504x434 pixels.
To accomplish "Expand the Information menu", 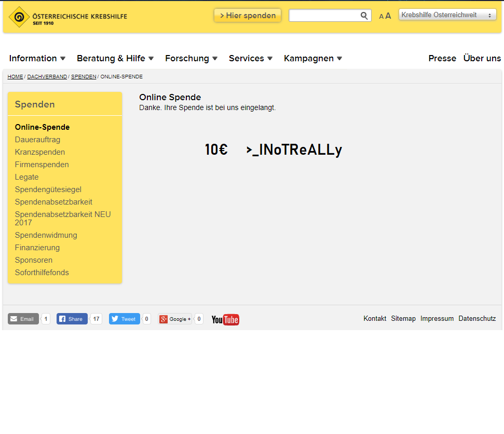I will (x=37, y=58).
